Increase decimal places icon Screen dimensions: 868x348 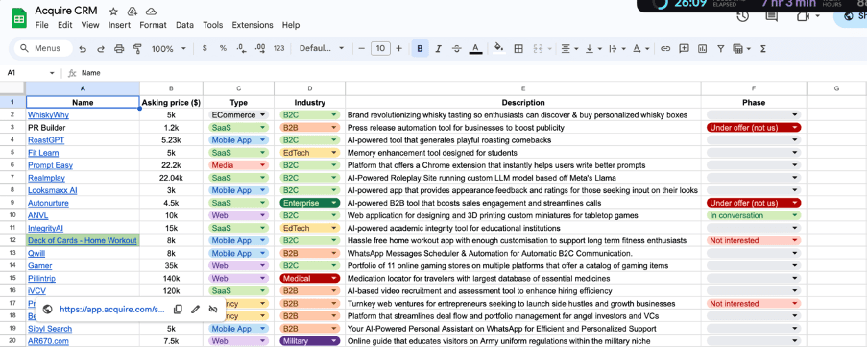click(260, 48)
